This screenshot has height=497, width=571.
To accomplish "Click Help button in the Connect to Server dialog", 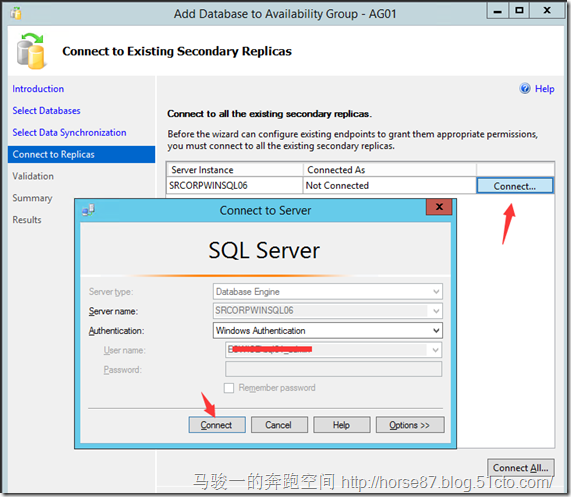I will pyautogui.click(x=342, y=425).
